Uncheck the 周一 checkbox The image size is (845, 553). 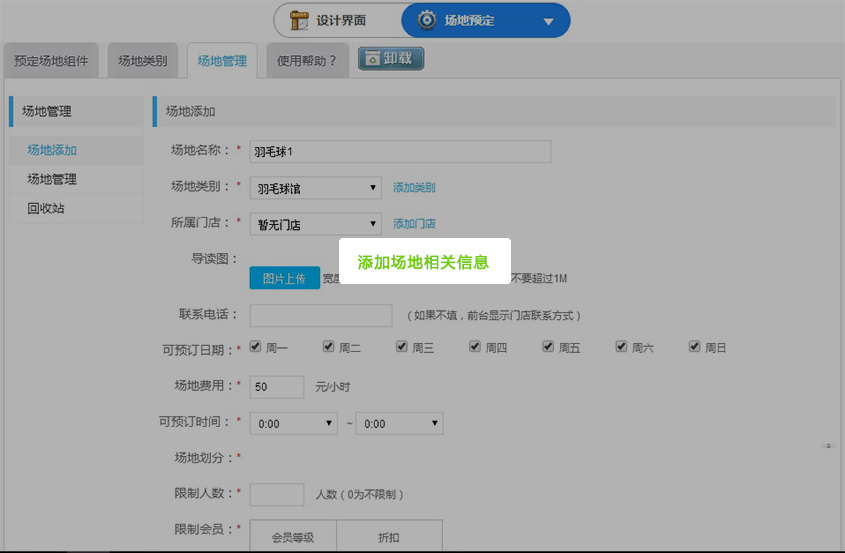tap(256, 347)
